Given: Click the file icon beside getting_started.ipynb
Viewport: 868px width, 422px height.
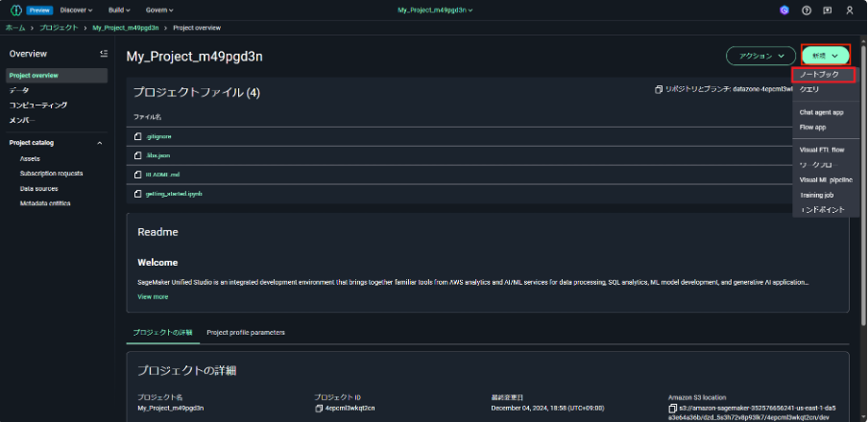Looking at the screenshot, I should [138, 194].
